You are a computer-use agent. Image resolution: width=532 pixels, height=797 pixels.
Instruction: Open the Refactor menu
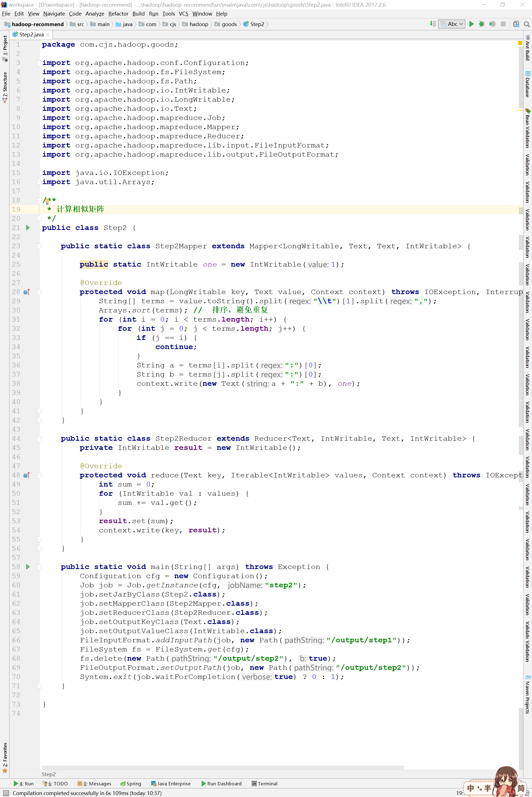(x=118, y=14)
